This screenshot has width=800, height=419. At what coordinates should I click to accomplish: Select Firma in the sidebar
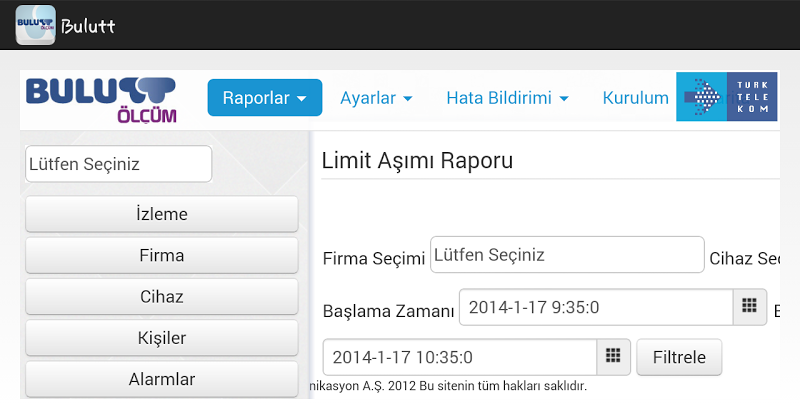click(162, 255)
